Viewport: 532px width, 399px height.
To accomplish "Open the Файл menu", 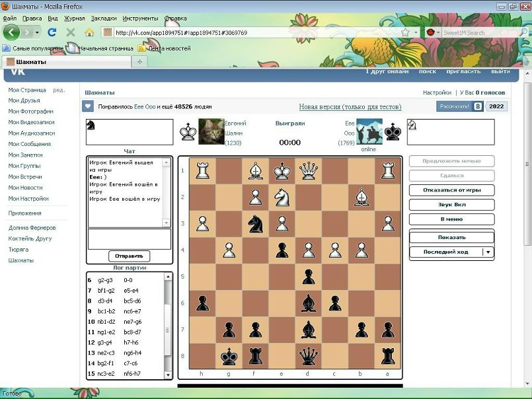I will 9,18.
